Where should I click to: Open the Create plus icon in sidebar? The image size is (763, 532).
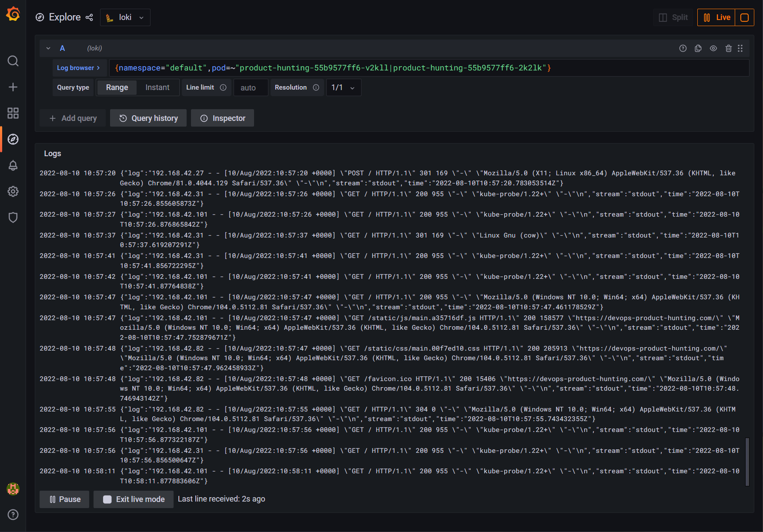pyautogui.click(x=13, y=87)
